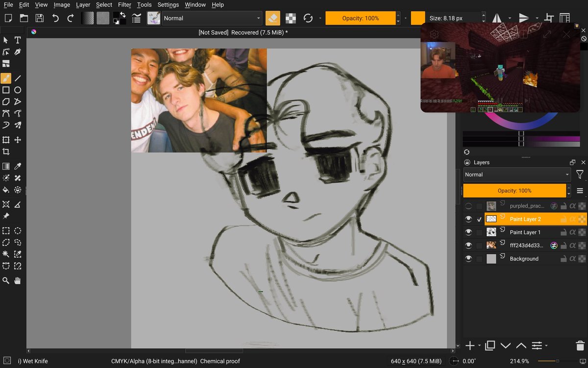This screenshot has width=588, height=368.
Task: Open the layer properties dropdown arrow
Action: [546, 346]
